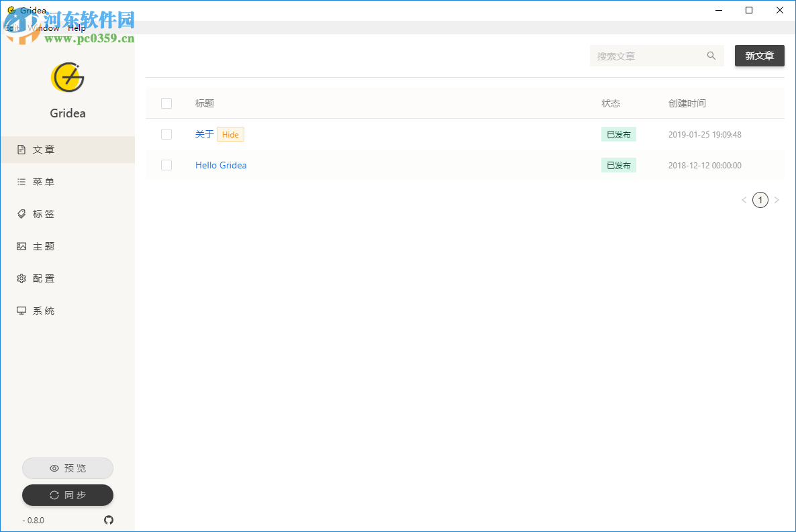Viewport: 796px width, 532px height.
Task: Open the GitHub icon link
Action: coord(109,520)
